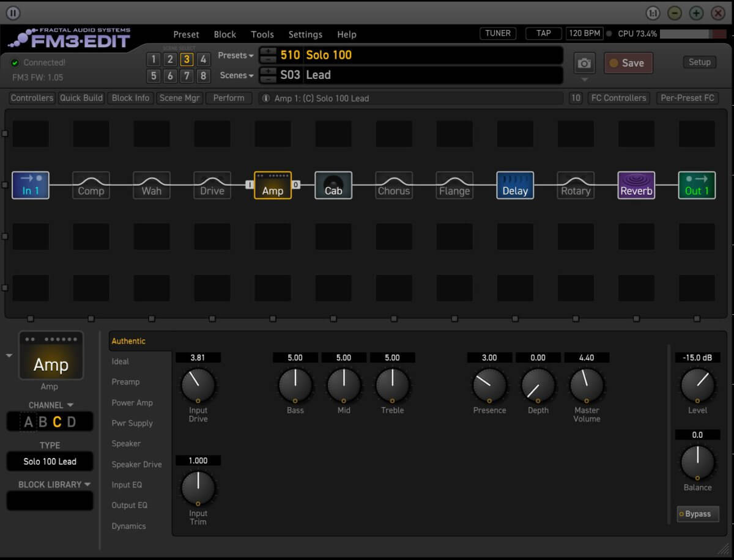Viewport: 734px width, 560px height.
Task: Click the info icon beside Amp 1 label
Action: click(x=266, y=98)
